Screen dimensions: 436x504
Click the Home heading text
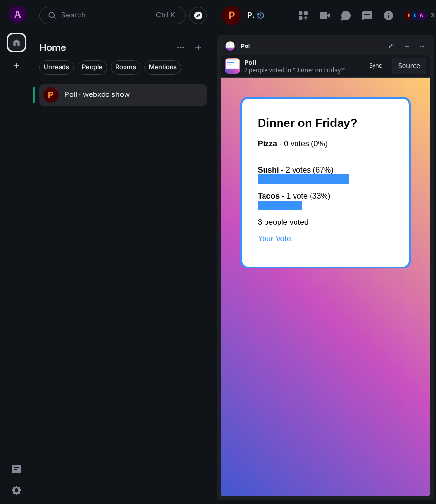[53, 47]
